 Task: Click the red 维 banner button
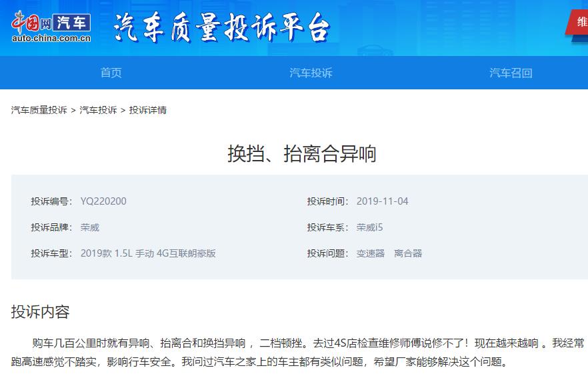[577, 22]
